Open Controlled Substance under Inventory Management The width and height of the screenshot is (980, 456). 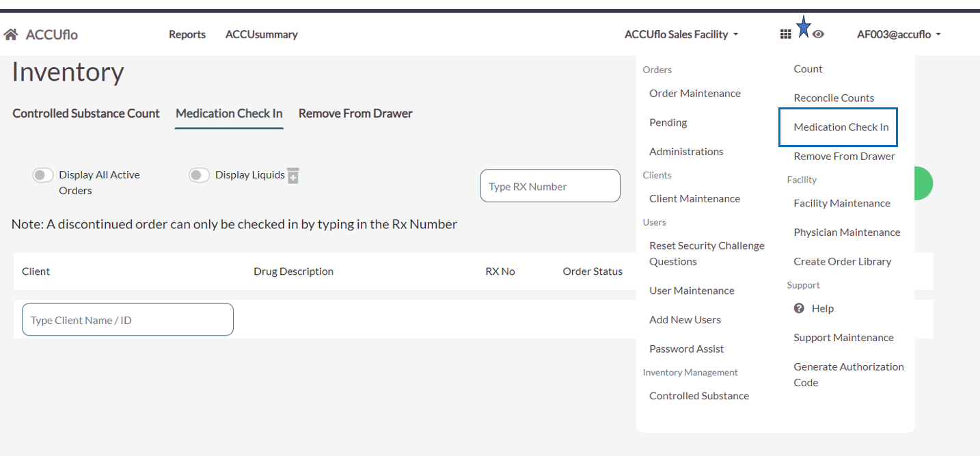tap(699, 396)
